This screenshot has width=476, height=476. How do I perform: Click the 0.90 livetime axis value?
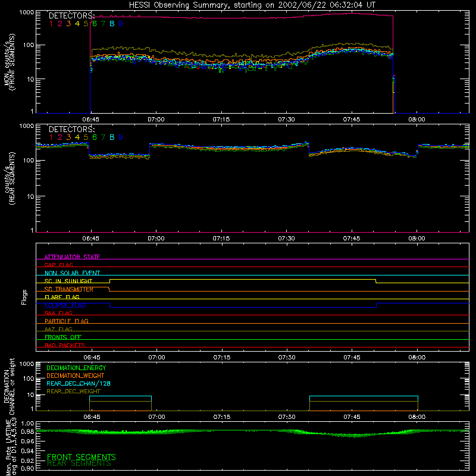(27, 468)
